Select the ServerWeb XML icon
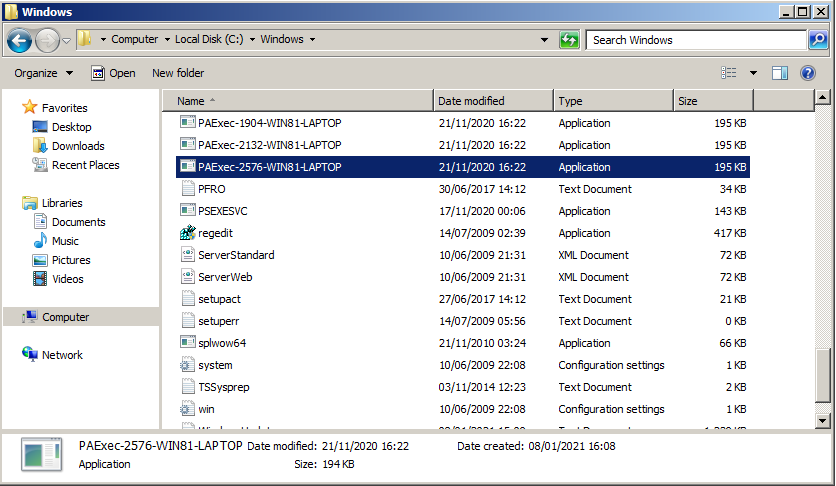Screen dimensions: 836x486 pyautogui.click(x=188, y=277)
